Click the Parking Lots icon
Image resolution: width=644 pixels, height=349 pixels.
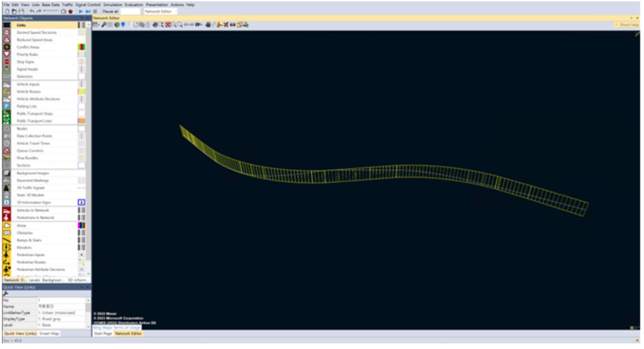tap(7, 107)
